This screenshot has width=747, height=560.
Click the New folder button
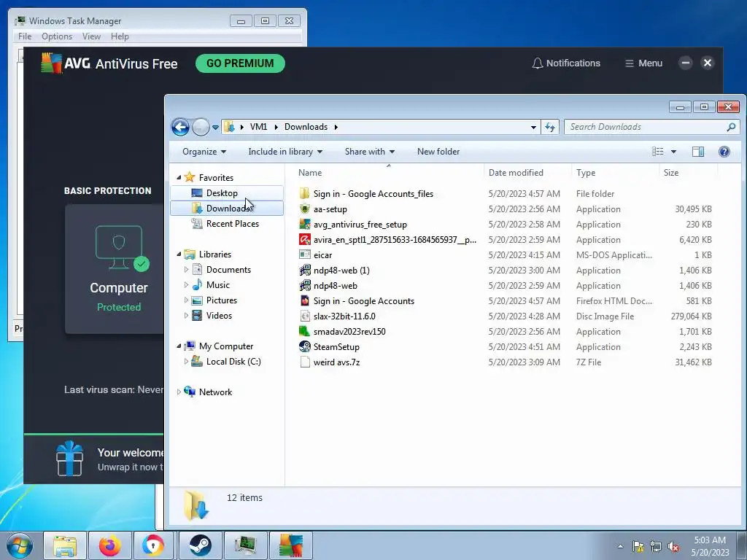point(438,152)
